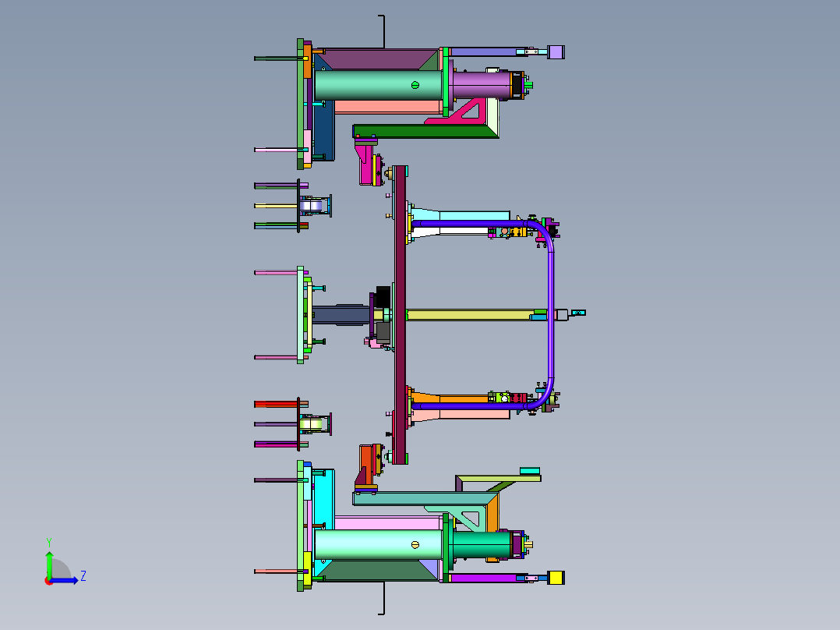
Task: Select the yellow square block at bottom right
Action: (x=556, y=578)
